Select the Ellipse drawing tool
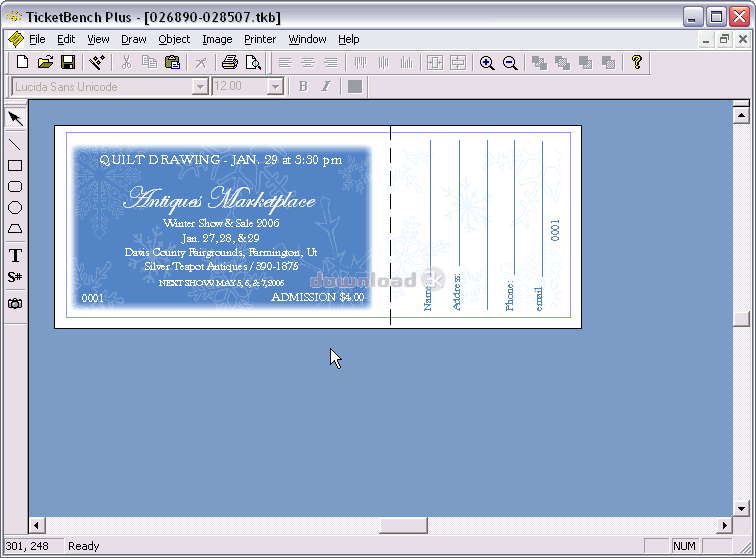Viewport: 756px width, 558px height. [x=15, y=208]
